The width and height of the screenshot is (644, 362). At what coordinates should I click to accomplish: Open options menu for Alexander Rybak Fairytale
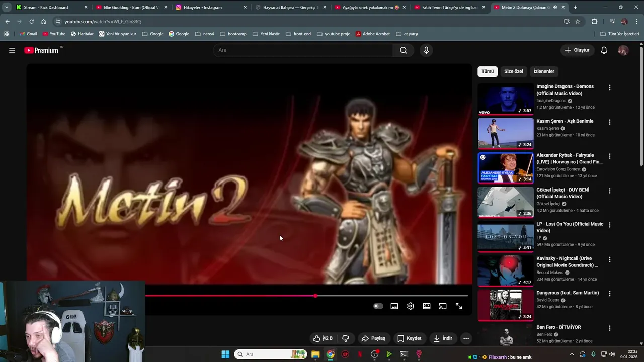[610, 156]
